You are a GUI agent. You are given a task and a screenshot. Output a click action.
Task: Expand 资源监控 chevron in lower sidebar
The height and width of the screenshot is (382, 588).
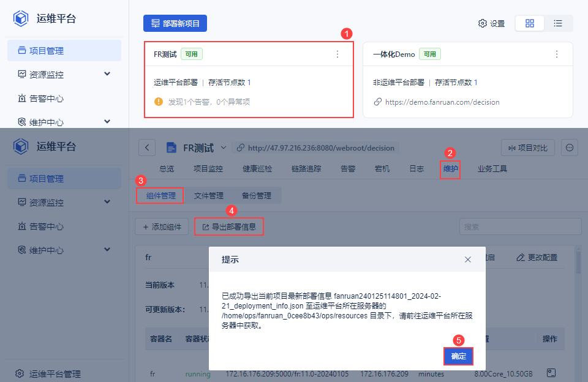pos(107,201)
